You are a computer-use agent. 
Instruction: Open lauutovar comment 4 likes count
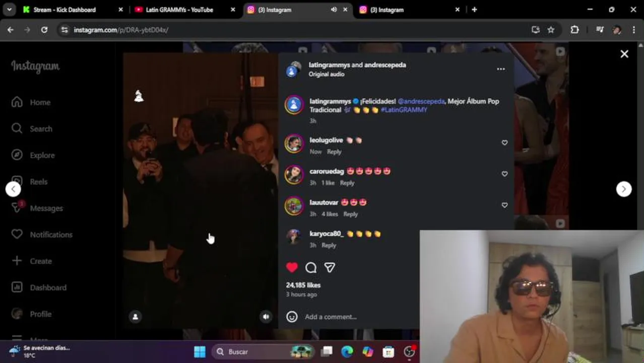tap(330, 214)
